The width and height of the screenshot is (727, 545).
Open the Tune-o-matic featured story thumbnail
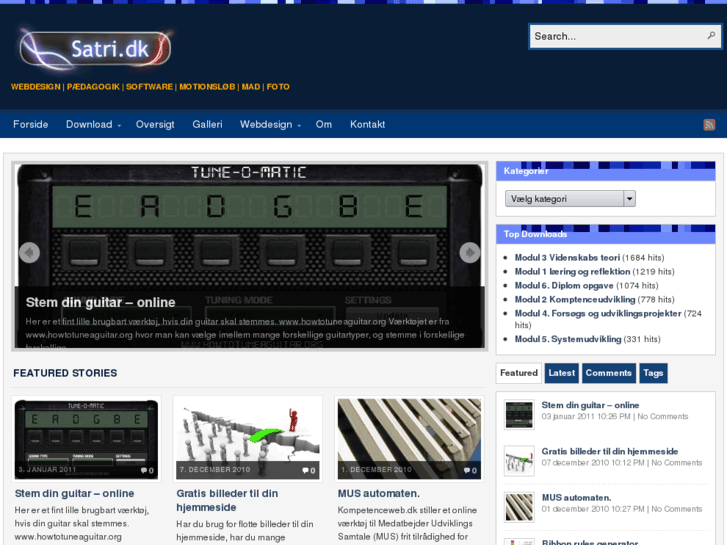(x=86, y=439)
